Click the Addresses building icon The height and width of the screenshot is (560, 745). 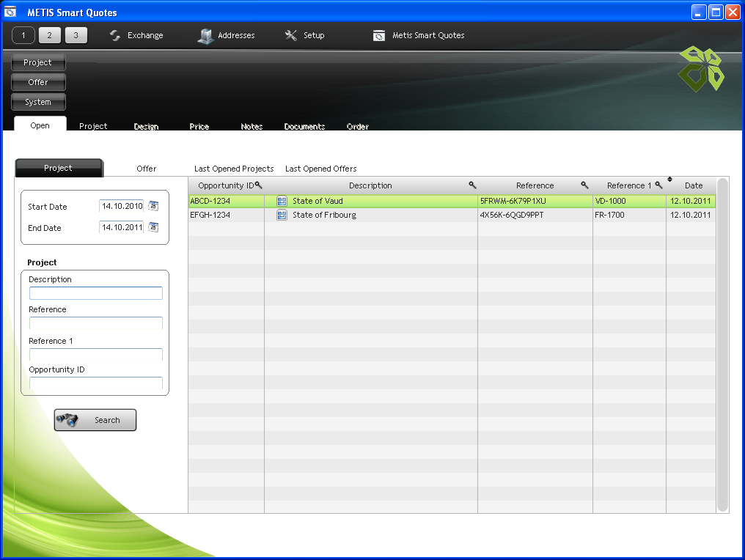(206, 36)
